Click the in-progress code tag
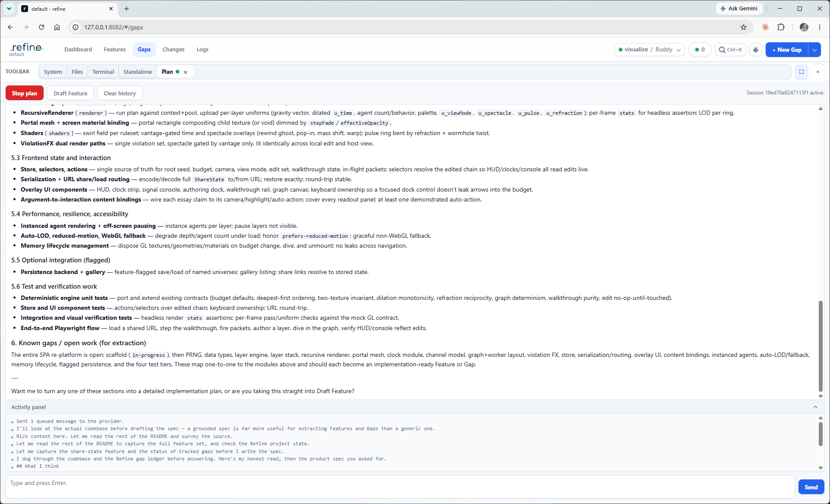Image resolution: width=830 pixels, height=504 pixels. pyautogui.click(x=149, y=355)
